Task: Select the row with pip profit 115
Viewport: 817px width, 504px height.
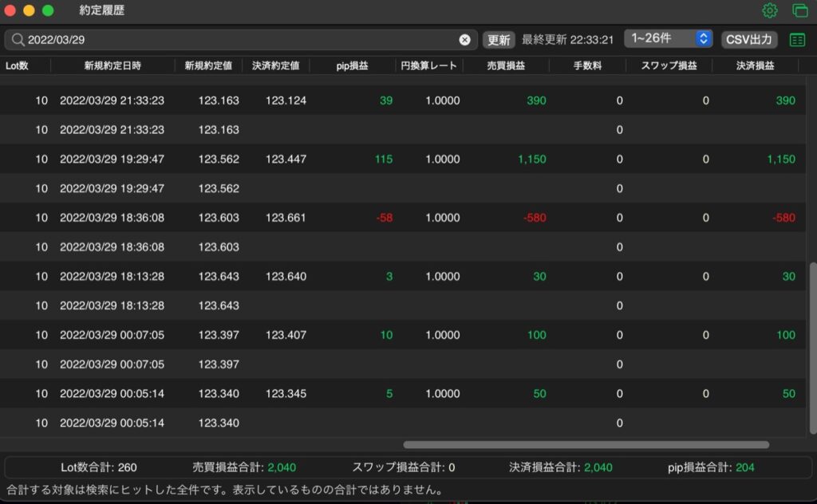Action: (x=403, y=159)
